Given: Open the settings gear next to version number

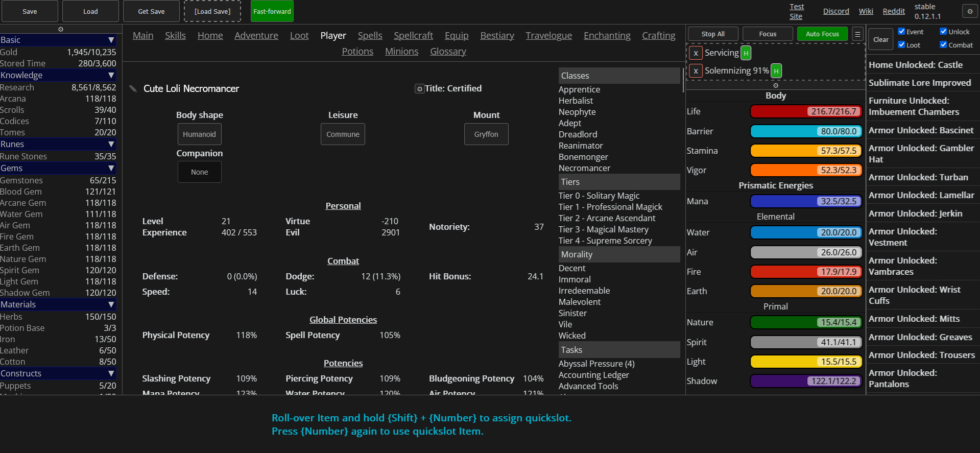Looking at the screenshot, I should [970, 11].
